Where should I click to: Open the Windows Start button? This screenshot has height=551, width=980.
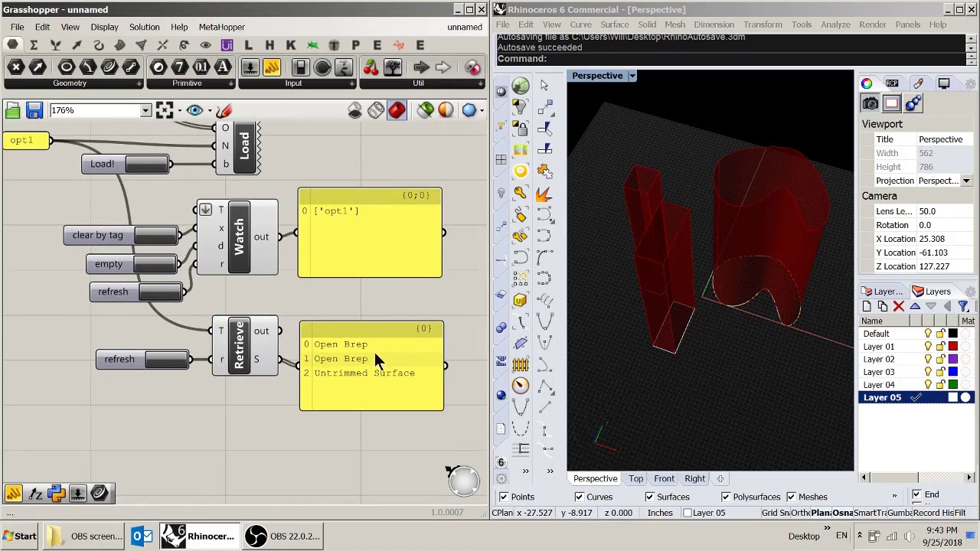(19, 536)
